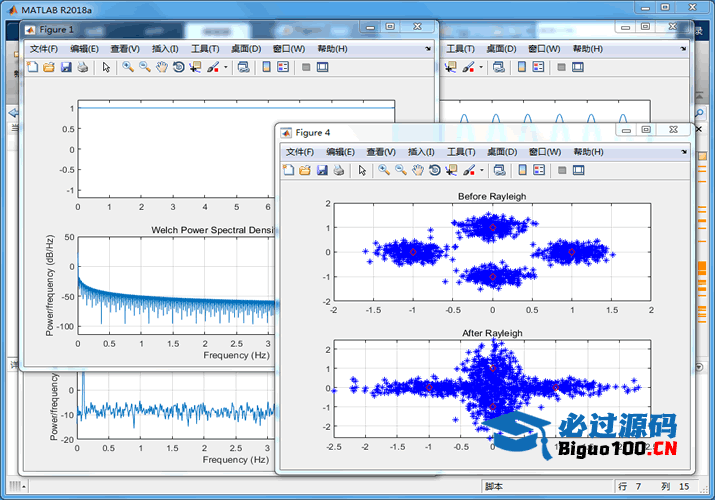Activate Zoom In tool in Figure 1
715x500 pixels.
click(x=128, y=67)
